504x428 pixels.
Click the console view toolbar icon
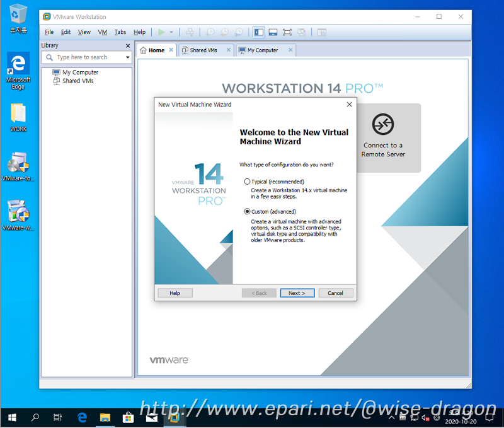(x=322, y=32)
